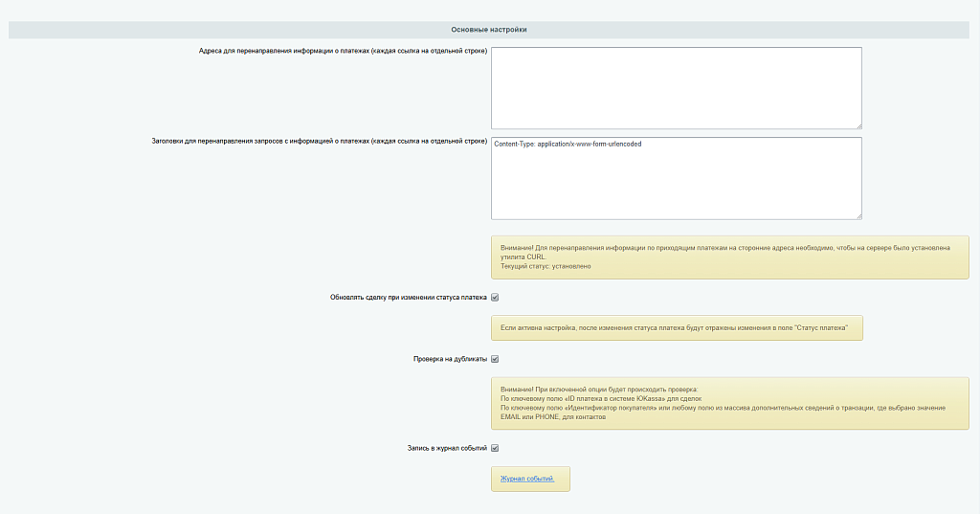Click the "Обновлять сделку при изменении статуса" label
The height and width of the screenshot is (514, 980).
click(x=408, y=298)
